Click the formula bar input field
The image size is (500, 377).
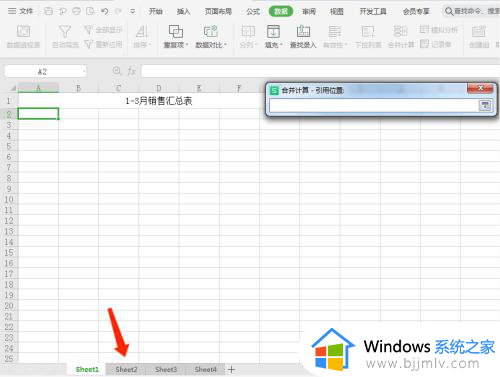pyautogui.click(x=320, y=71)
